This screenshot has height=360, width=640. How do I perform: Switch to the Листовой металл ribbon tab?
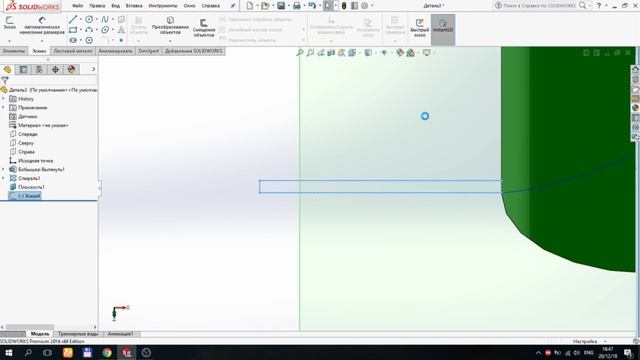(73, 51)
